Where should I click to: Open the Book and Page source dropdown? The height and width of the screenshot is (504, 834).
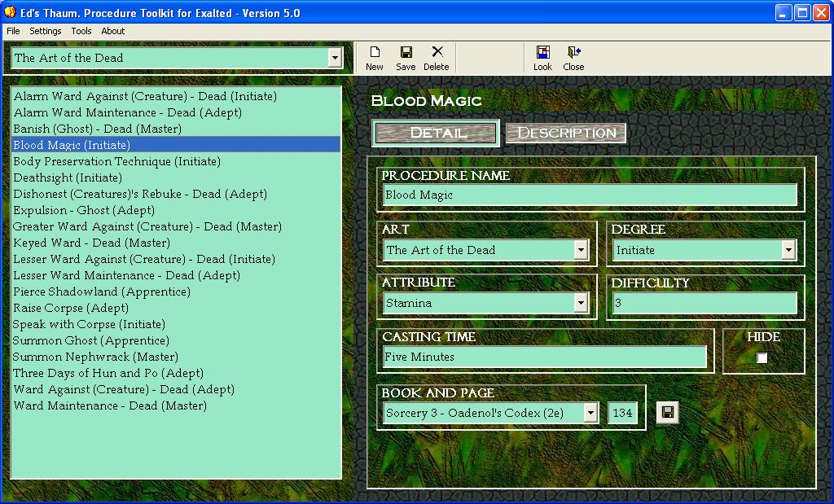tap(590, 413)
